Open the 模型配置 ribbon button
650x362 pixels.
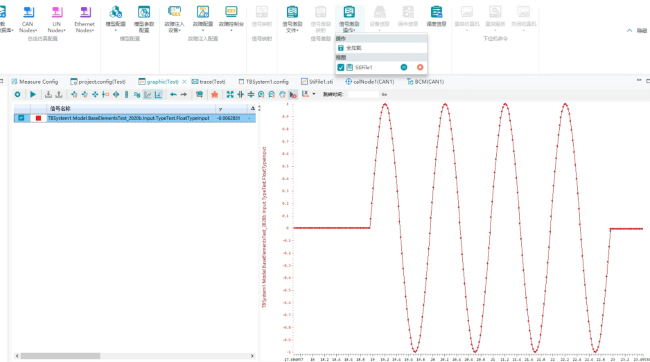(x=116, y=19)
